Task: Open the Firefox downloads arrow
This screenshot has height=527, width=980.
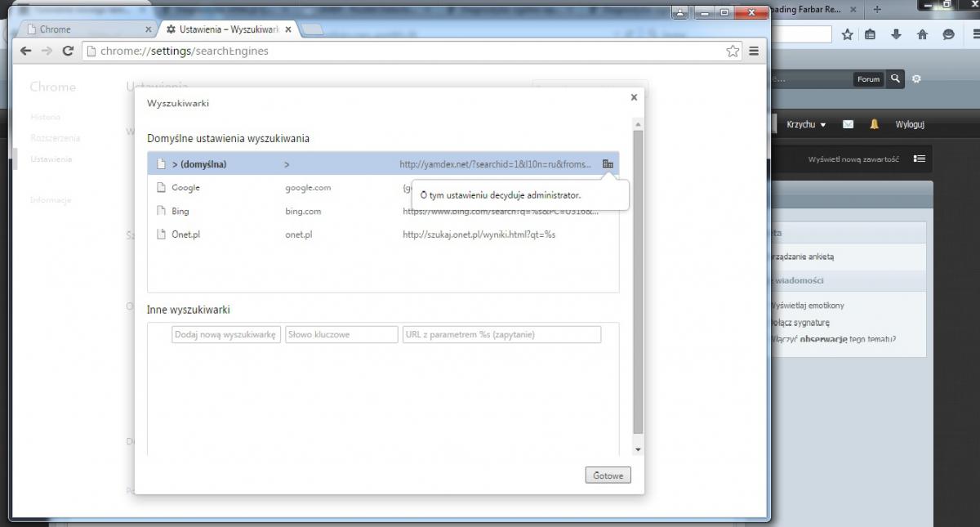Action: pyautogui.click(x=897, y=34)
